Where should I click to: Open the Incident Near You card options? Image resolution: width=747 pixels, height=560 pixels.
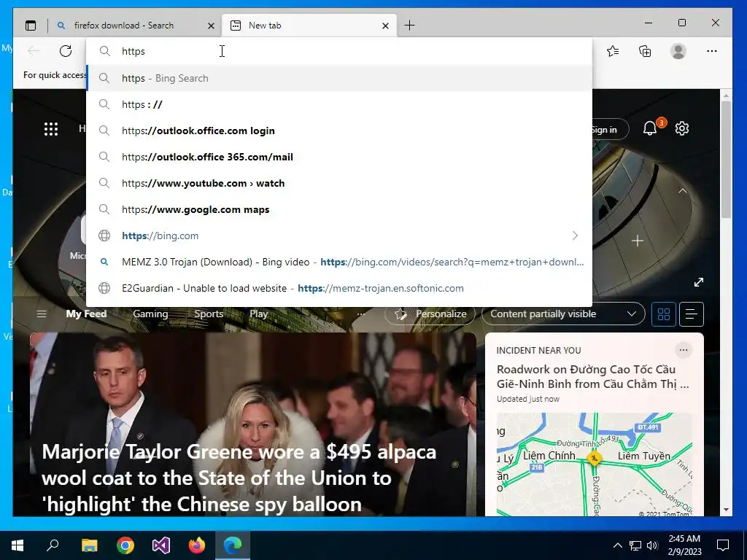pos(683,350)
